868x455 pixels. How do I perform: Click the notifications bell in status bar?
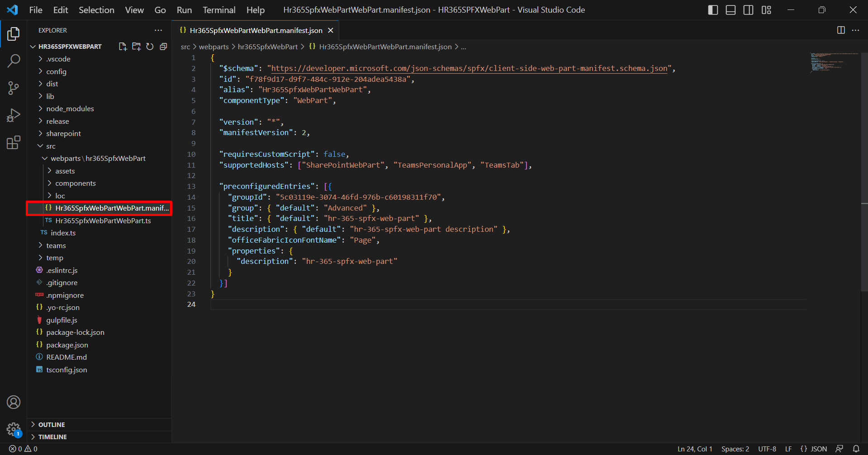point(856,449)
